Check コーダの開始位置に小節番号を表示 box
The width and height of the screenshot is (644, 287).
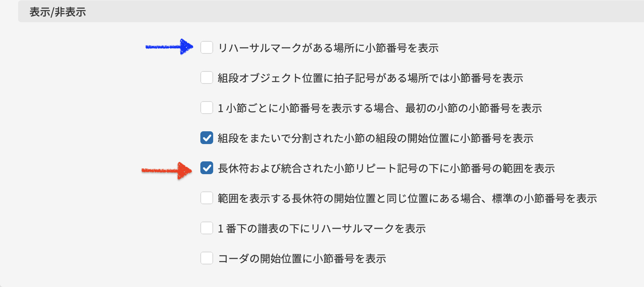(207, 258)
